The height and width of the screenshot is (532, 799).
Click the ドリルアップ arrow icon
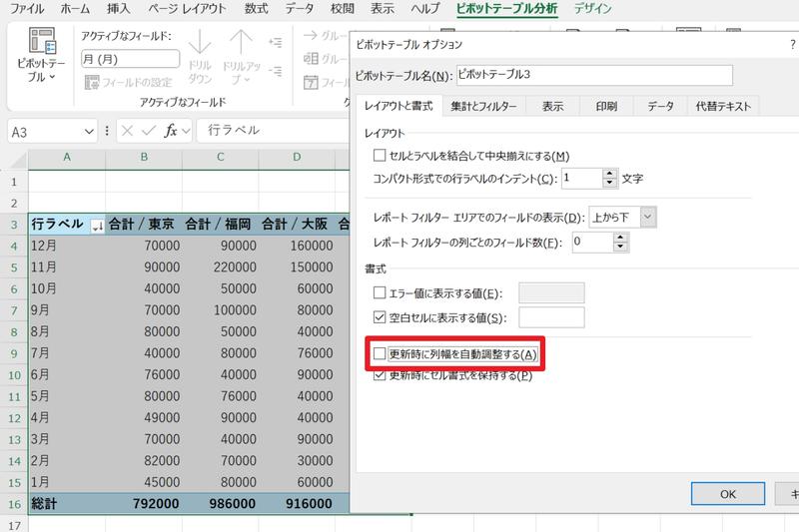point(241,42)
